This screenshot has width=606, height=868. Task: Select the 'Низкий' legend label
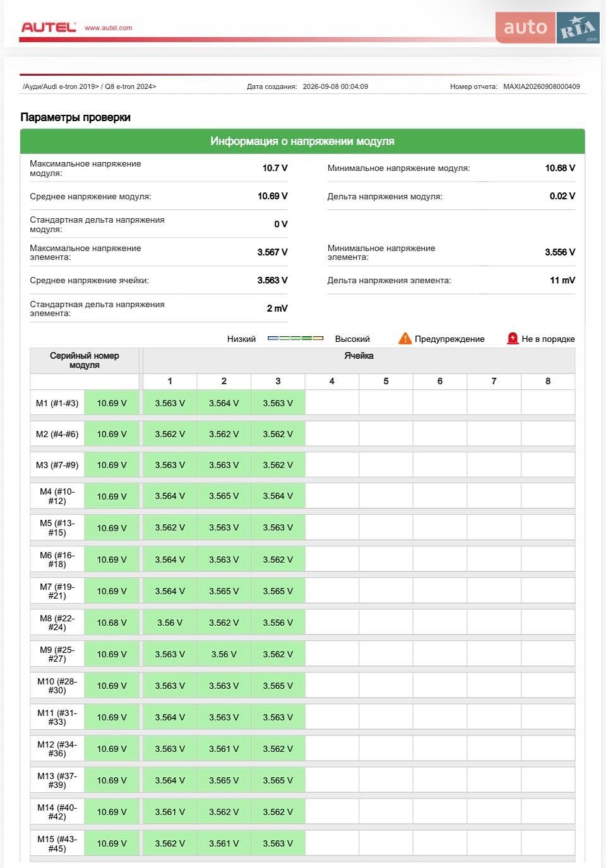coord(242,339)
